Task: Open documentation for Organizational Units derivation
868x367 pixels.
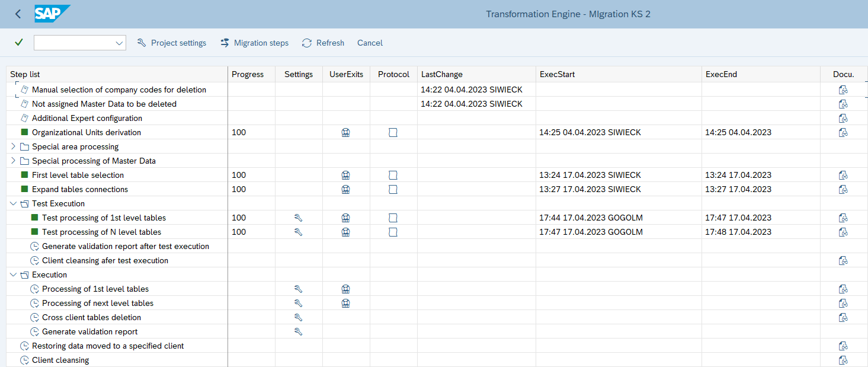Action: tap(843, 133)
